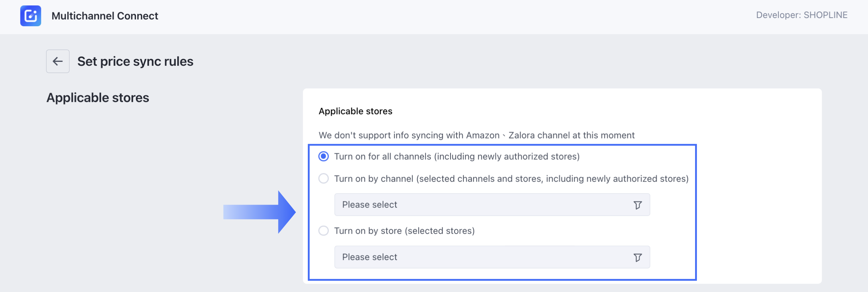Click the Multichannel Connect app logo
The width and height of the screenshot is (868, 292).
(31, 16)
